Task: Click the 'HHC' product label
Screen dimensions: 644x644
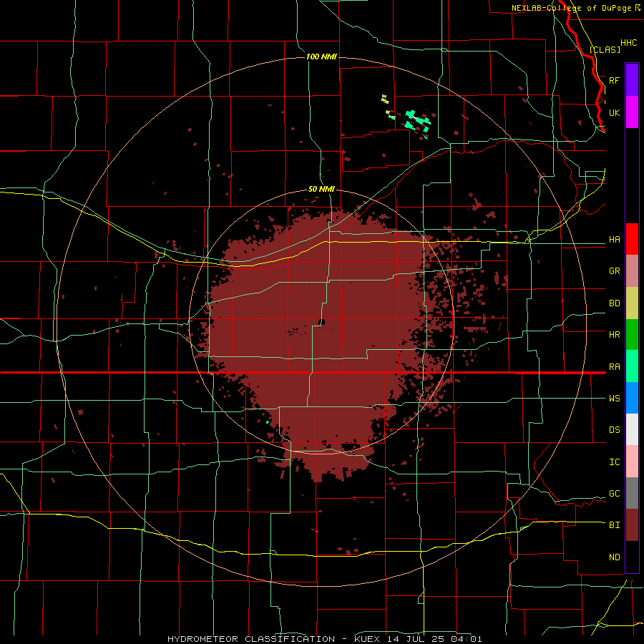Action: (628, 43)
